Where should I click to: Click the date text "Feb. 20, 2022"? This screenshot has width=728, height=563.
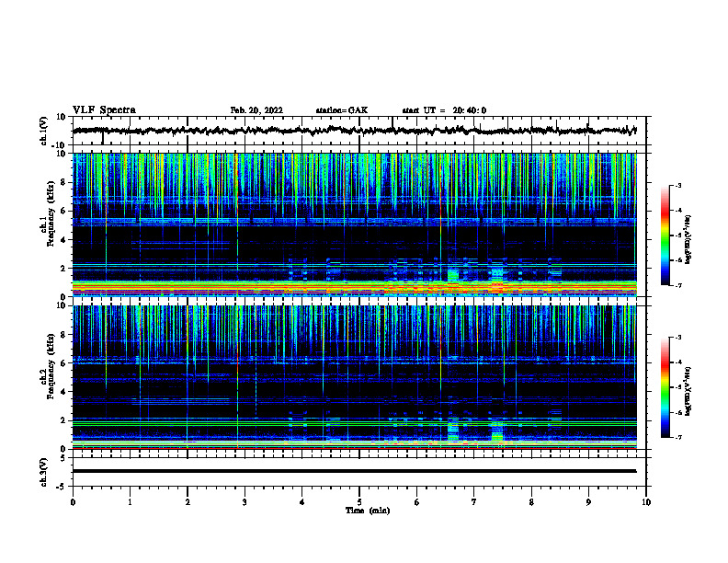[256, 110]
